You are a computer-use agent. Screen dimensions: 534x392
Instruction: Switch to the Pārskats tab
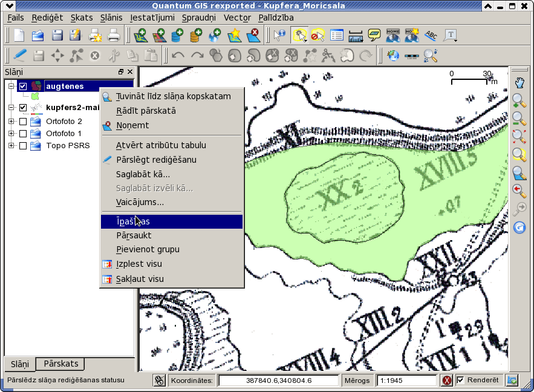pyautogui.click(x=61, y=364)
